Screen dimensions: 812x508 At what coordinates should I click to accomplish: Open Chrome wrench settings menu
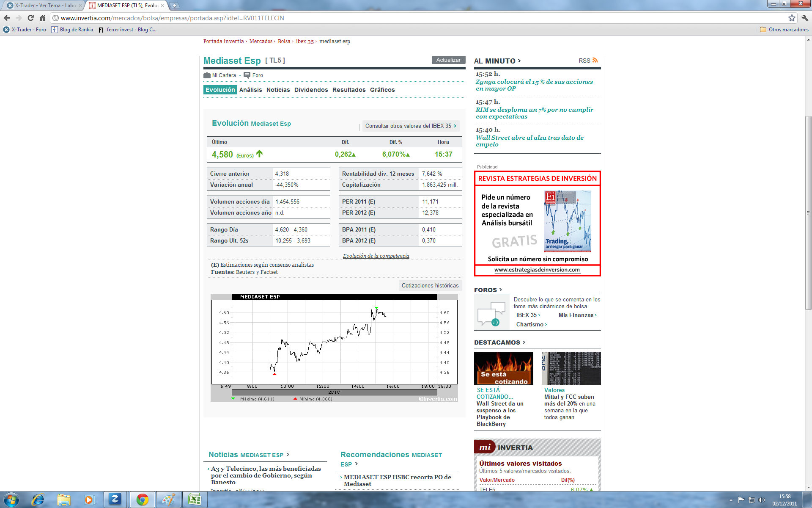coord(805,18)
